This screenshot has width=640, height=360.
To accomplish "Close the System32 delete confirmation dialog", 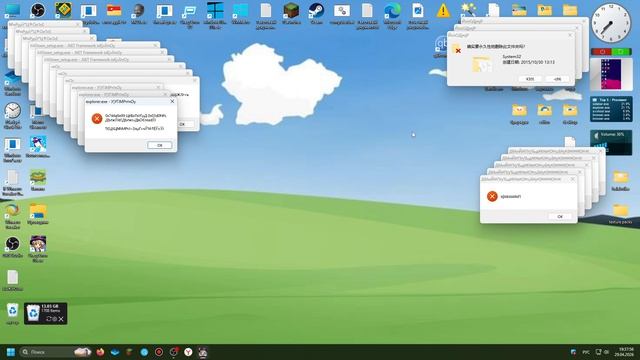I will pyautogui.click(x=570, y=36).
